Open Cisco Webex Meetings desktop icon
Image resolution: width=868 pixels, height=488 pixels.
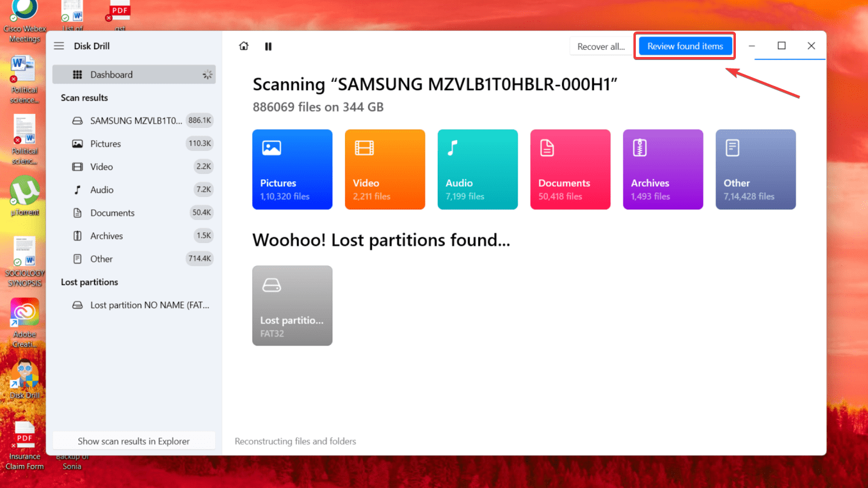coord(25,22)
